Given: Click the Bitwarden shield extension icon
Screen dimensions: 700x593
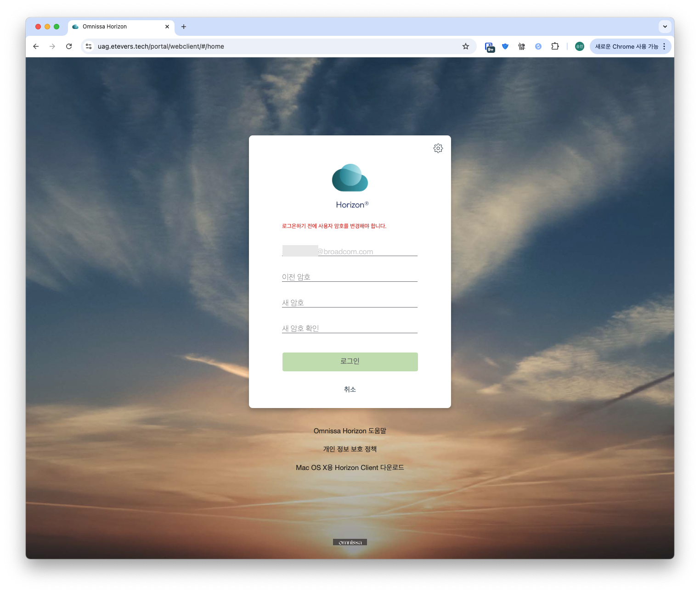Looking at the screenshot, I should (x=505, y=46).
